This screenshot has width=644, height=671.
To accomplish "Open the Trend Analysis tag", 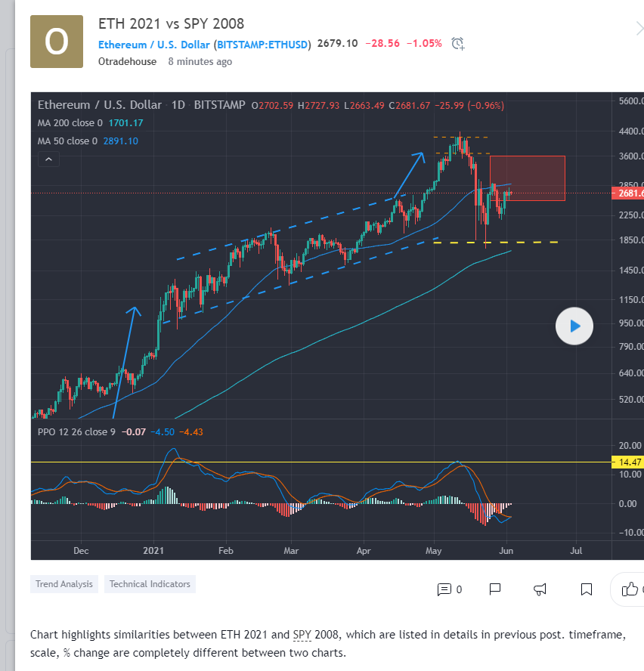I will (x=64, y=584).
